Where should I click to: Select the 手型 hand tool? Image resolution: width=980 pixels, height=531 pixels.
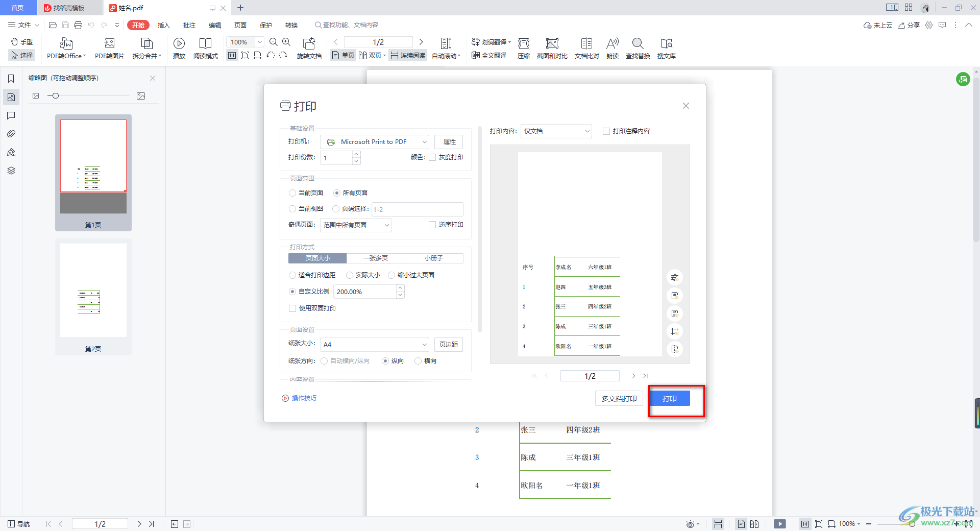22,42
